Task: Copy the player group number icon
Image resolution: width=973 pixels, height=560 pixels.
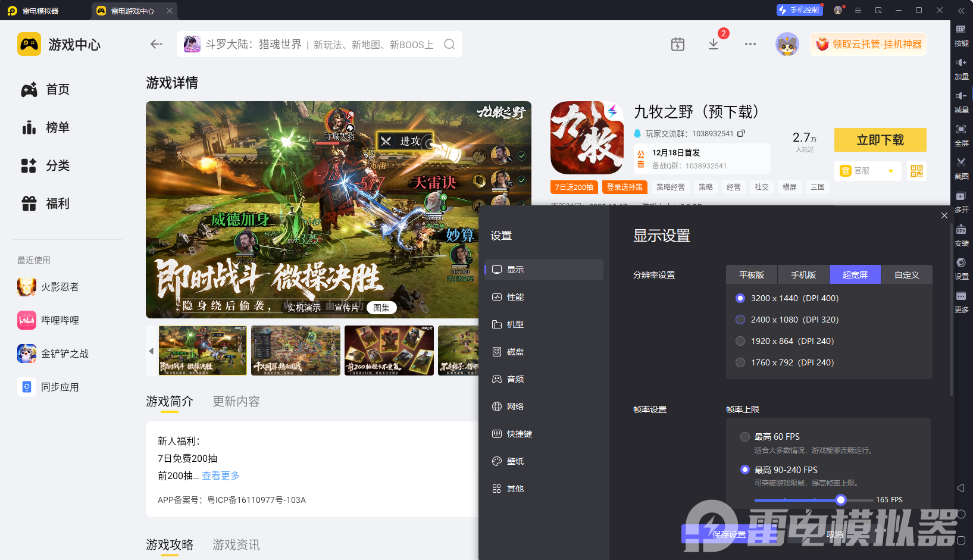Action: coord(741,133)
